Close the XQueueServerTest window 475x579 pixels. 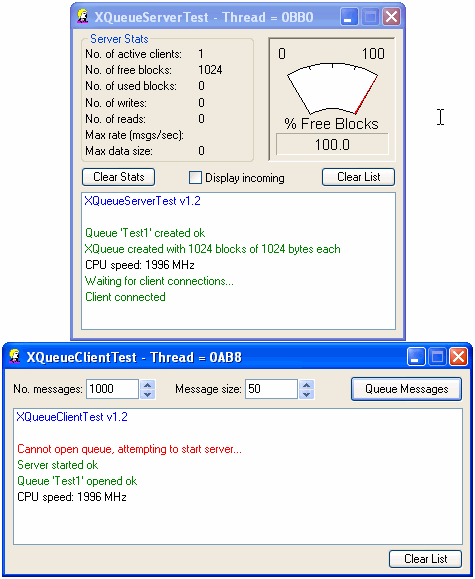(392, 17)
